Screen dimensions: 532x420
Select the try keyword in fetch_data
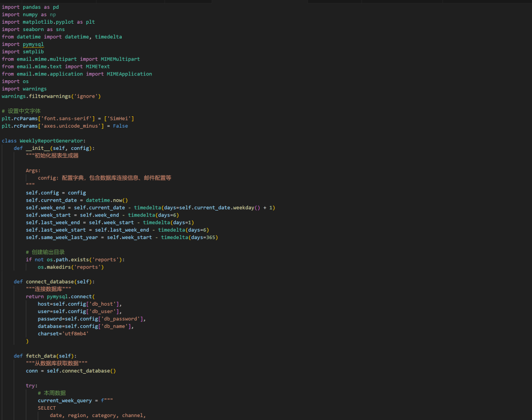(31, 385)
